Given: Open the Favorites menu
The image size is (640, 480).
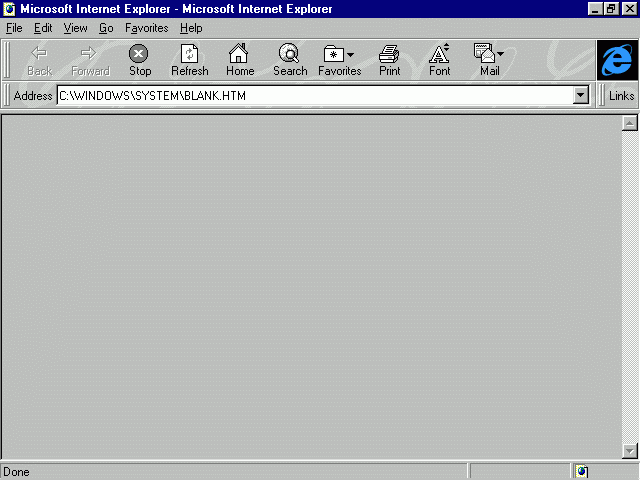Looking at the screenshot, I should pyautogui.click(x=147, y=28).
